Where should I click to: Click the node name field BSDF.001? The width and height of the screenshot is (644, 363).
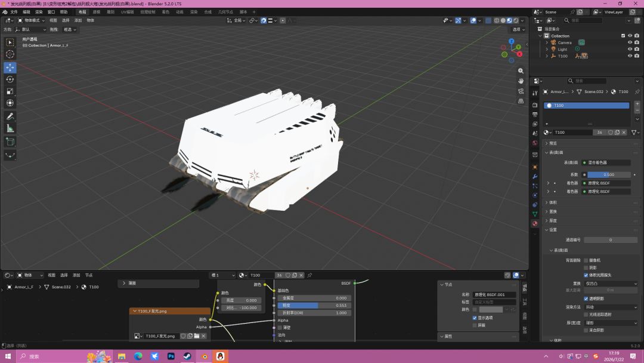(494, 295)
